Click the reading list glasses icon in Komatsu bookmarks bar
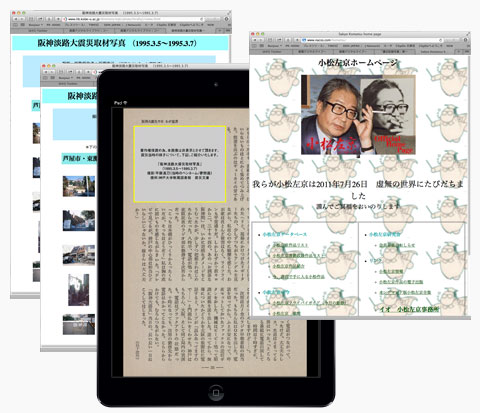480x413 pixels. pos(254,46)
